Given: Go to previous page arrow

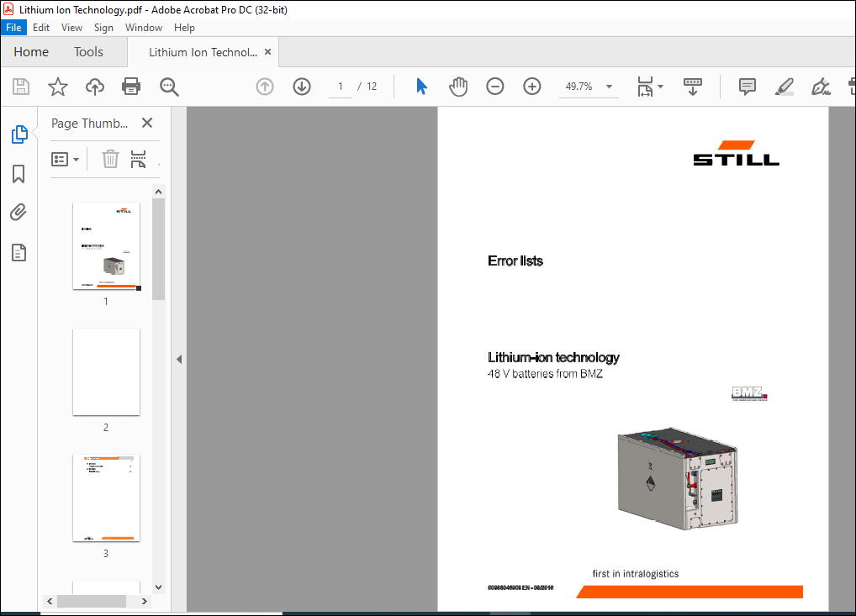Looking at the screenshot, I should (265, 87).
